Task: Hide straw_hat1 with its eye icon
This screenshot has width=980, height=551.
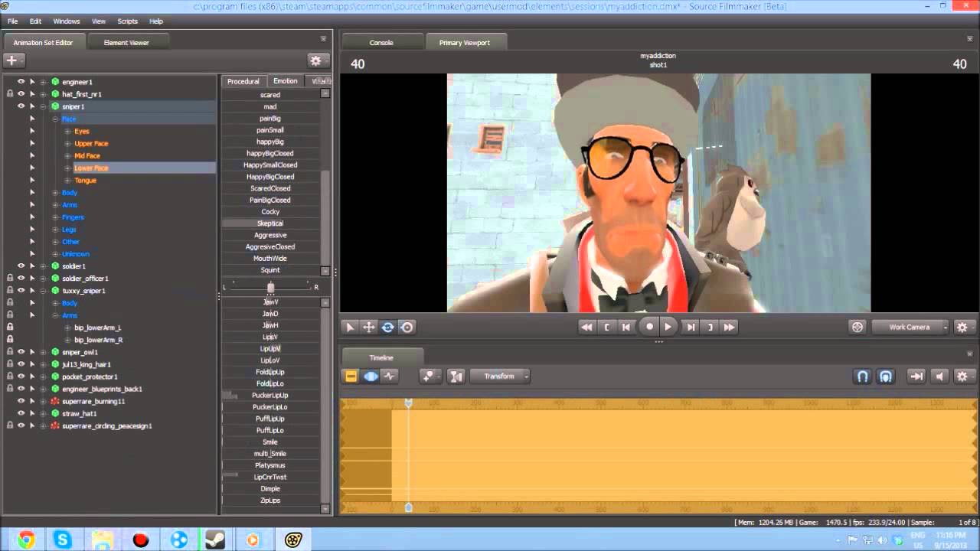Action: click(x=21, y=413)
